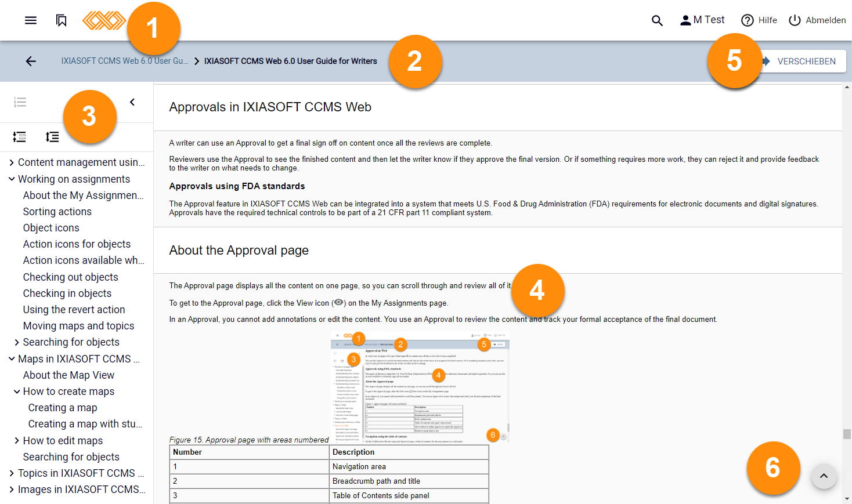This screenshot has height=504, width=852.
Task: Go back with the left arrow
Action: pyautogui.click(x=31, y=61)
